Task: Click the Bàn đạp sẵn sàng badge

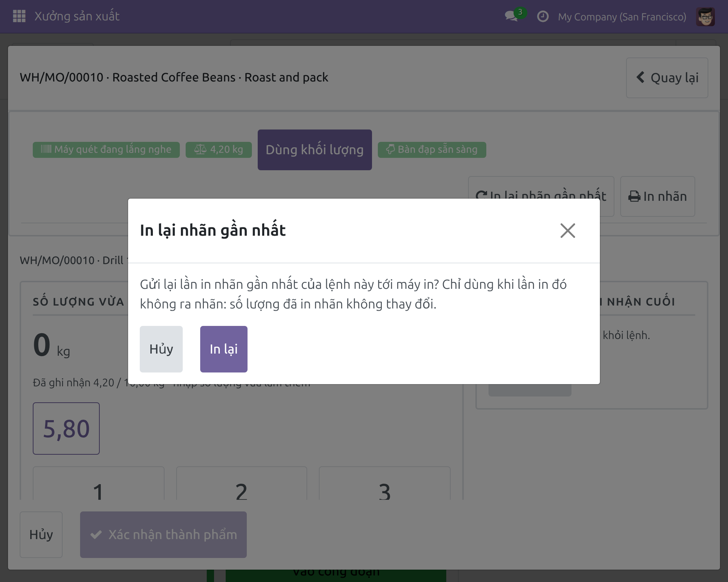Action: 432,150
